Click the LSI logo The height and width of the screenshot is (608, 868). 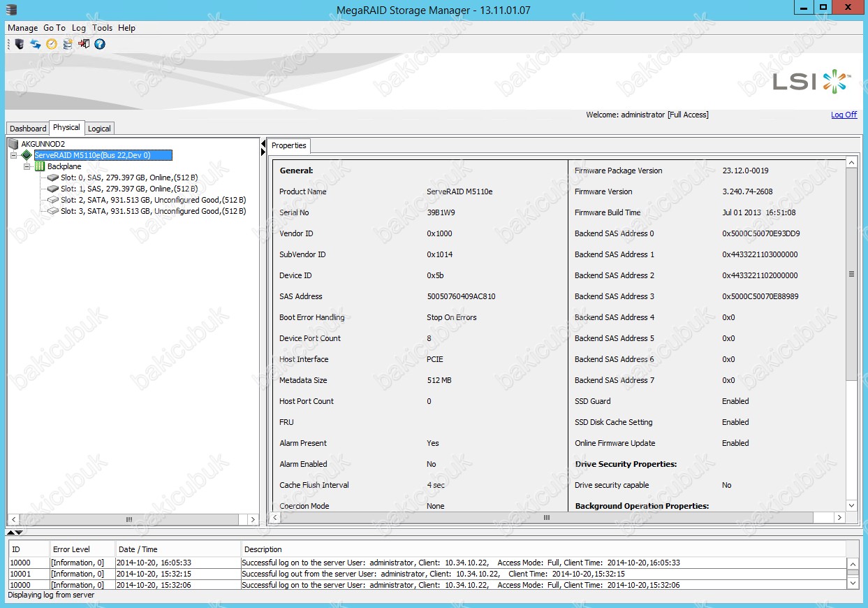tap(813, 81)
